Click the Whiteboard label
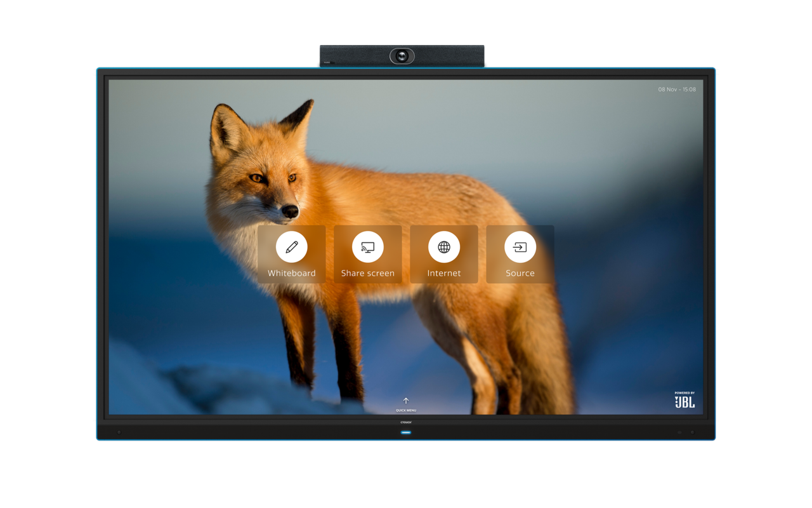The height and width of the screenshot is (508, 812). click(x=292, y=273)
